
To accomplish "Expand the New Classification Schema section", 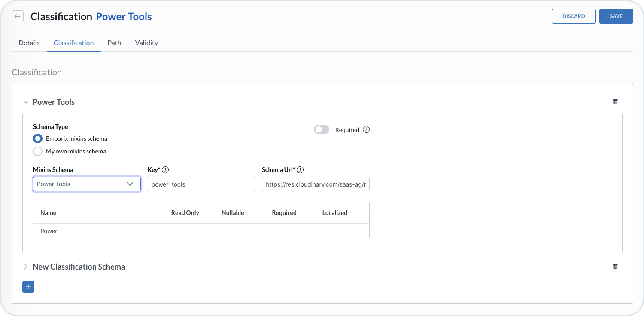I will (x=26, y=267).
